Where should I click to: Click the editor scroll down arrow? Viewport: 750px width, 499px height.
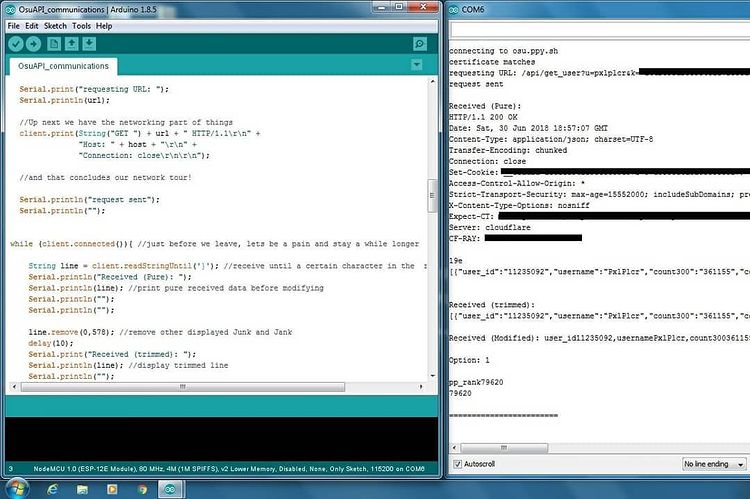pos(432,376)
